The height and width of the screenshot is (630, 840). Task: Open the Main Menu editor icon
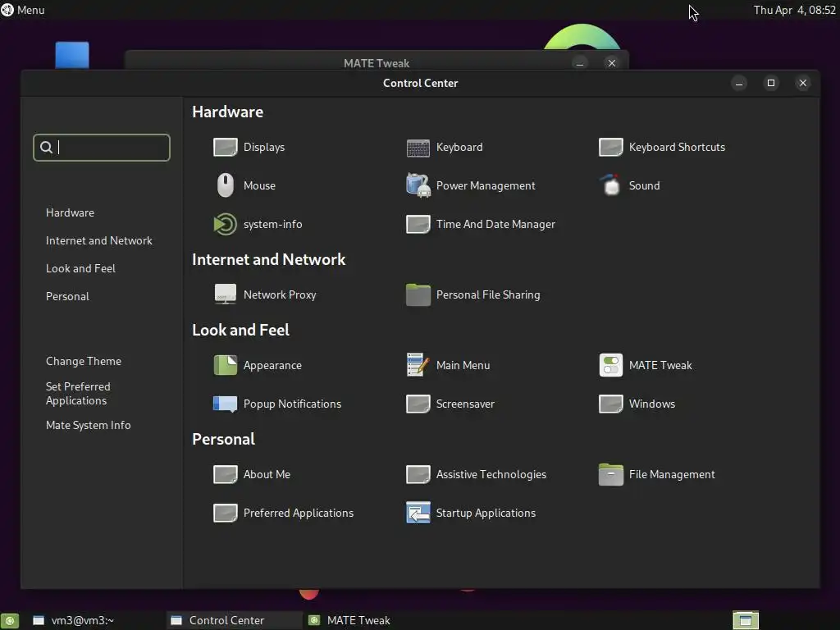click(x=418, y=365)
